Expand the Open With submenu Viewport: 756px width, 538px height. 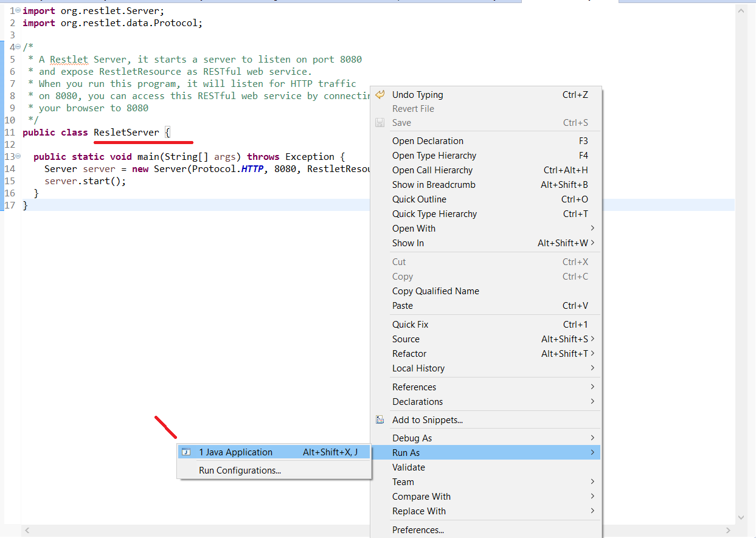point(414,228)
